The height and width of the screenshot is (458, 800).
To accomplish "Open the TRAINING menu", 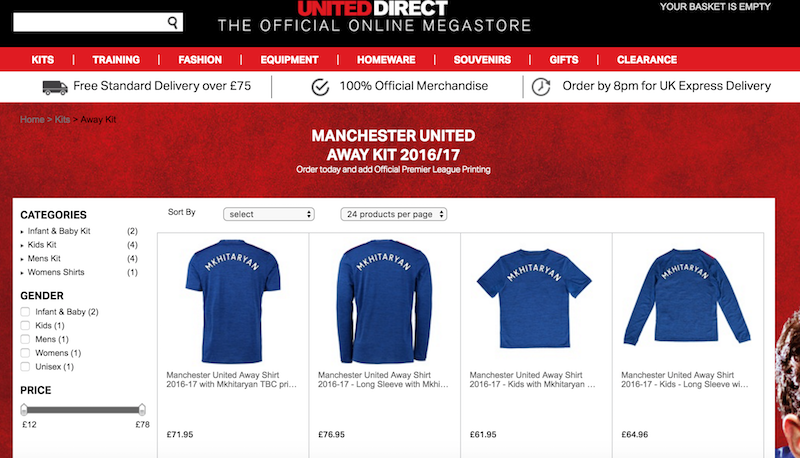I will point(116,60).
